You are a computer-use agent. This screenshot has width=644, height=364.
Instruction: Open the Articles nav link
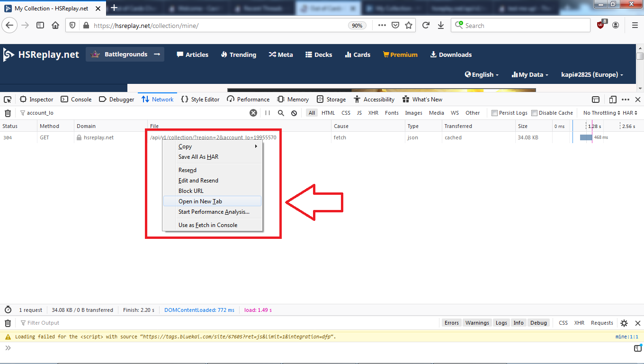192,55
